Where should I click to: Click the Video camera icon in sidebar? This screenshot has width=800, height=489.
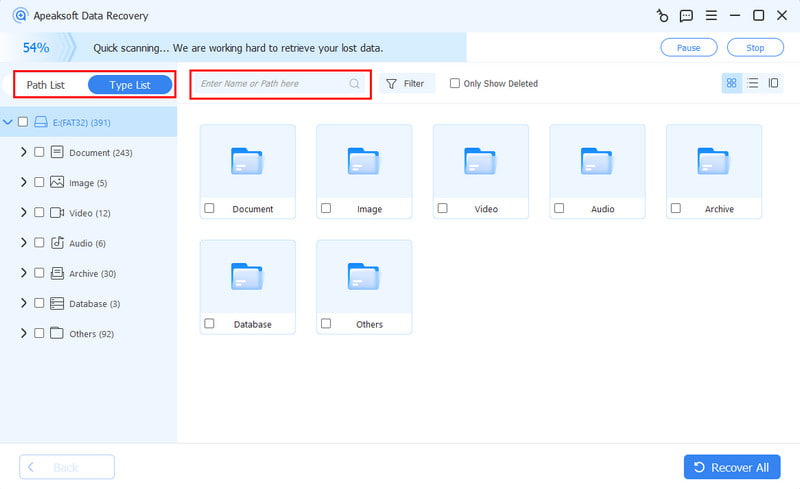point(57,212)
